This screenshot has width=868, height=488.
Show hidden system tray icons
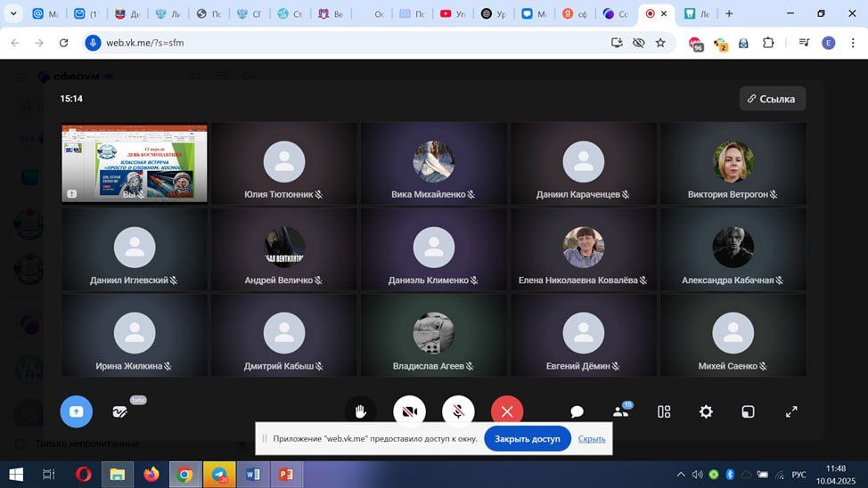tap(681, 475)
